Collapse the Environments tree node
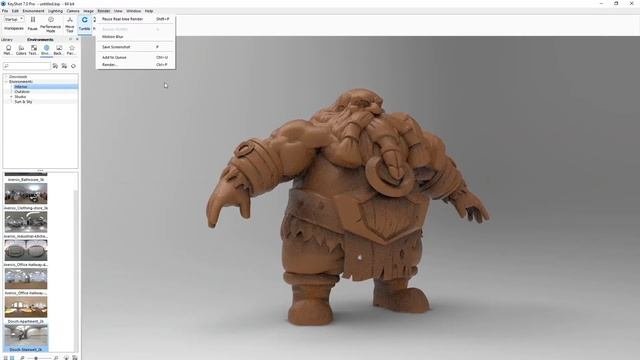640x360 pixels. click(6, 82)
